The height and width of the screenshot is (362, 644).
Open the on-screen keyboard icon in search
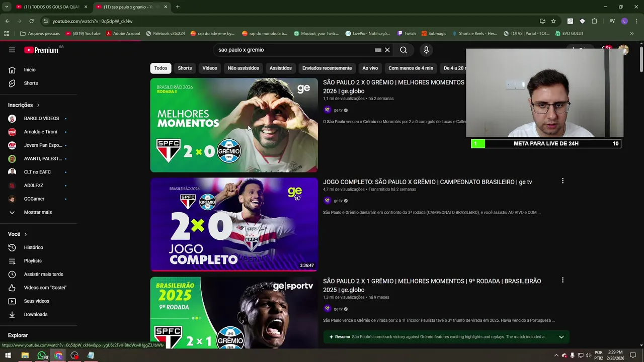pyautogui.click(x=378, y=50)
